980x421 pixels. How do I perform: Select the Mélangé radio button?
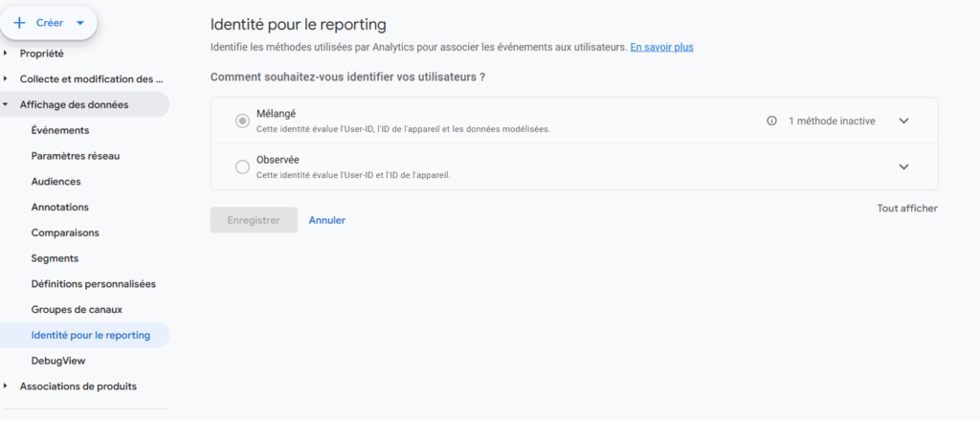242,121
